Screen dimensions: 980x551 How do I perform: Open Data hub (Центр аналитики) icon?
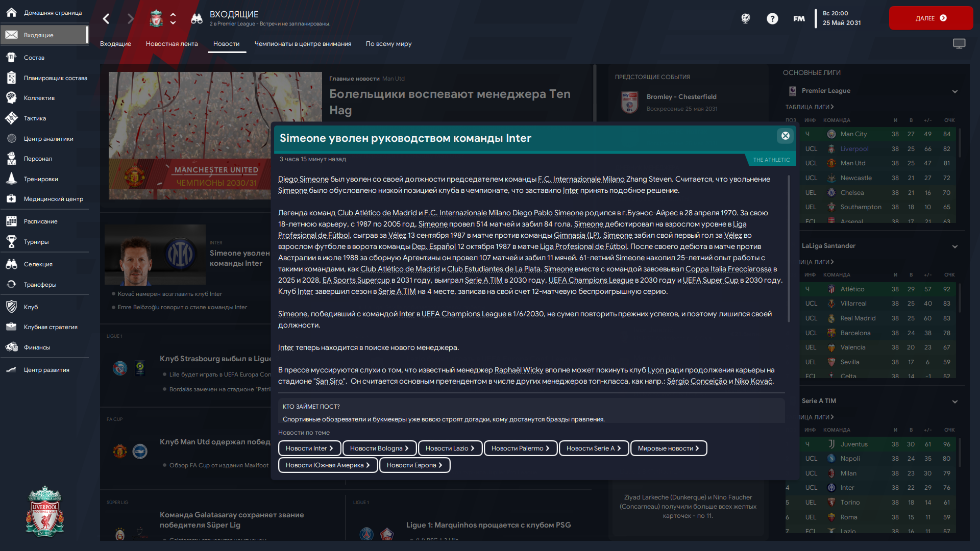coord(11,138)
